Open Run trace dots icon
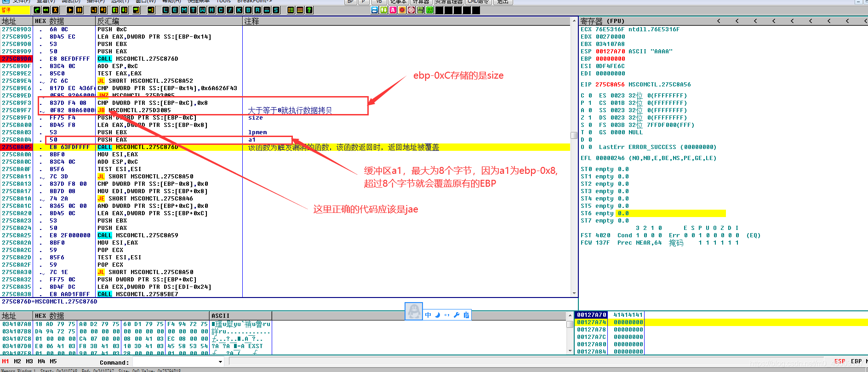868x372 pixels. (x=267, y=10)
